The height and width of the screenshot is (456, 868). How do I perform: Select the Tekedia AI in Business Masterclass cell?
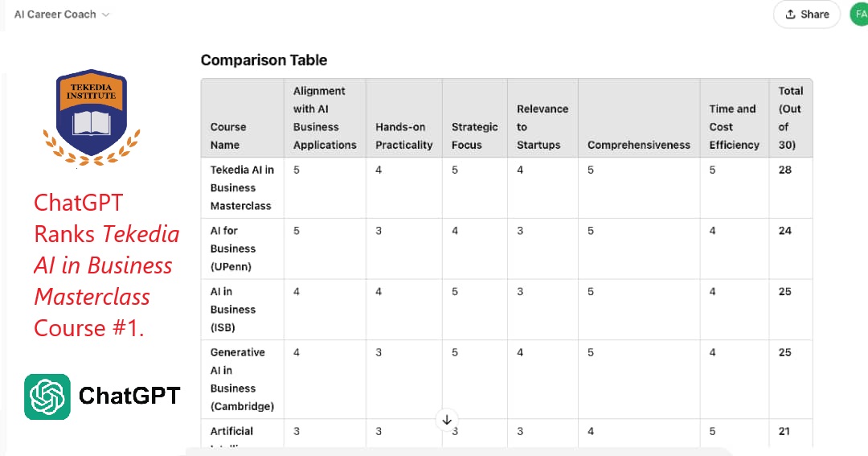[242, 187]
